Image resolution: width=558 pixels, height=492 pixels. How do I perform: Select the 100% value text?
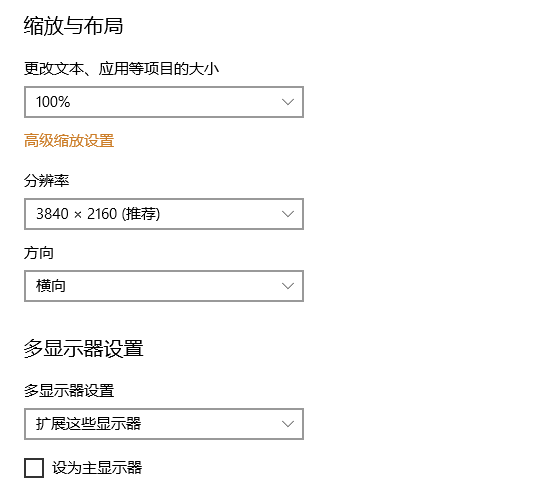tap(53, 102)
